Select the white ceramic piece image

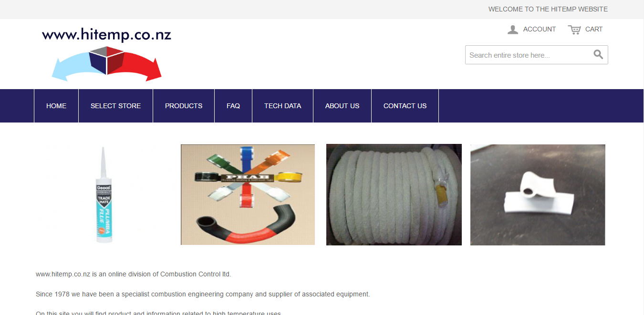pos(538,195)
